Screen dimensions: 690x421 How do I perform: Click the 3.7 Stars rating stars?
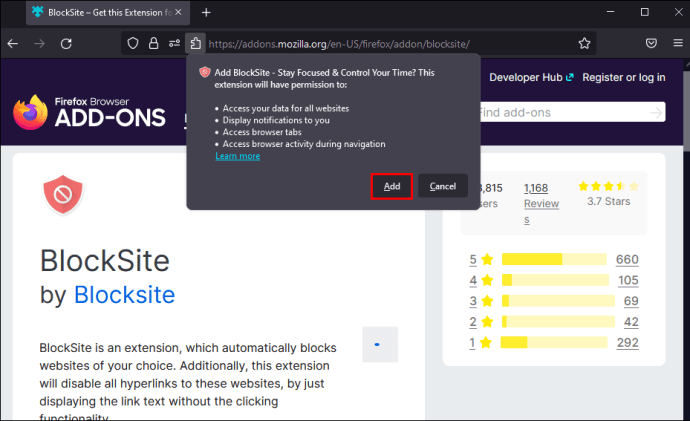[x=609, y=186]
